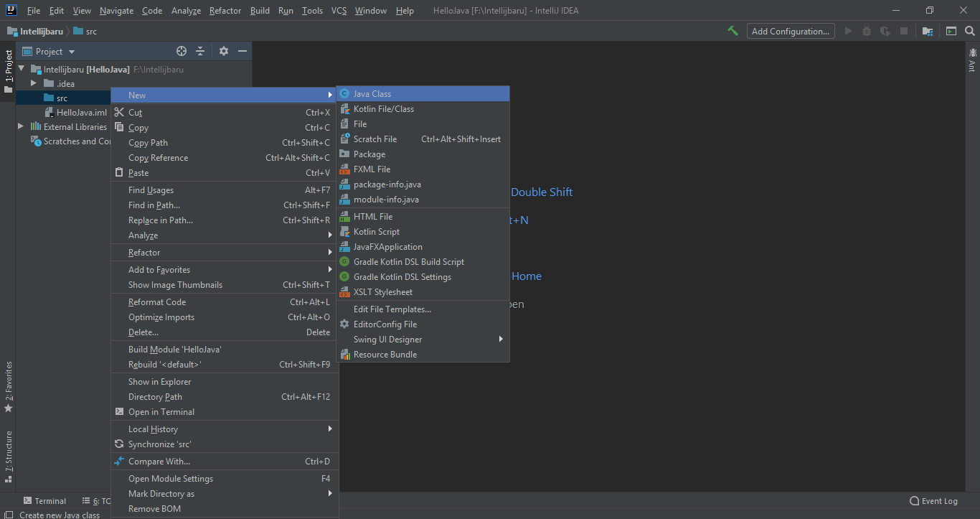Choose Scratch File in the New submenu
The width and height of the screenshot is (980, 519).
(x=423, y=139)
